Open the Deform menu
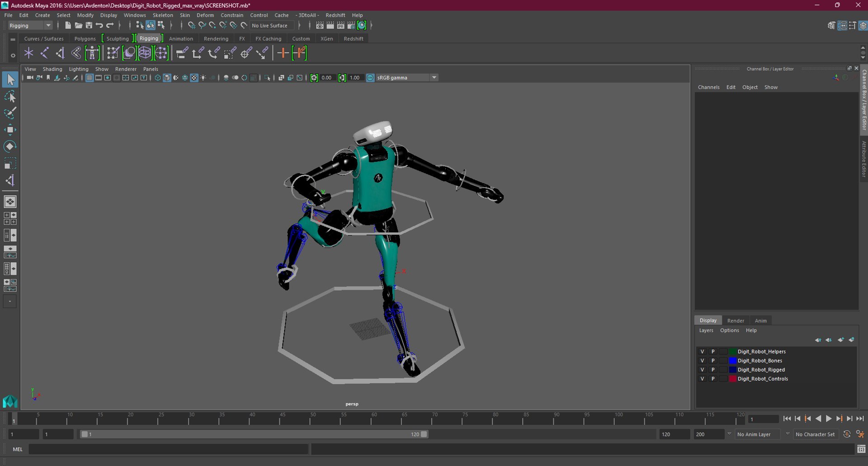 point(205,15)
